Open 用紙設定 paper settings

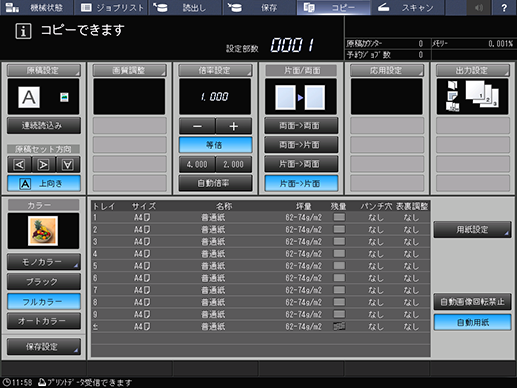pos(472,229)
